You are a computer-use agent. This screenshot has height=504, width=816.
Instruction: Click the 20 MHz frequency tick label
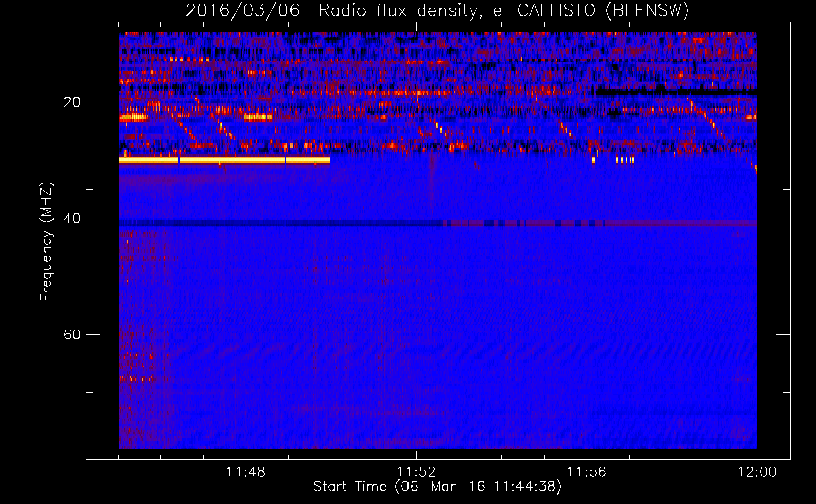[72, 102]
